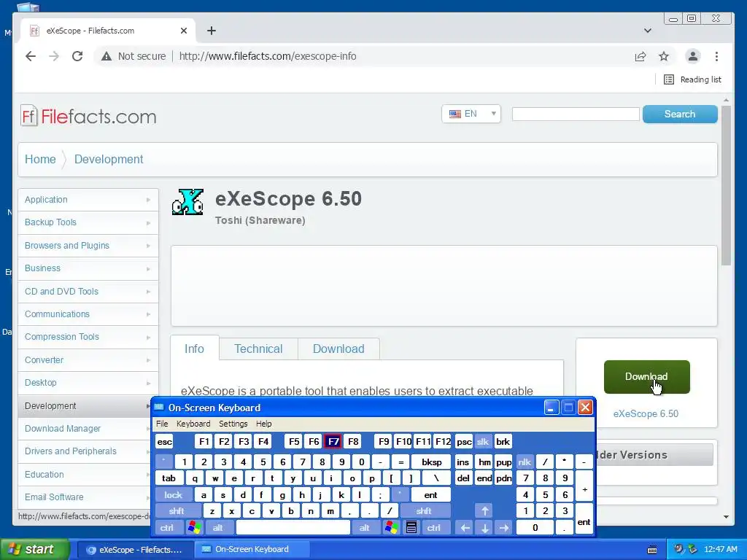Expand the Communications category arrow

click(x=148, y=314)
